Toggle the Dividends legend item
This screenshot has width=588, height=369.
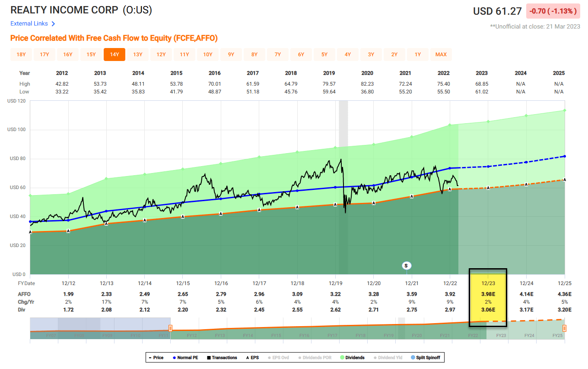tap(352, 358)
